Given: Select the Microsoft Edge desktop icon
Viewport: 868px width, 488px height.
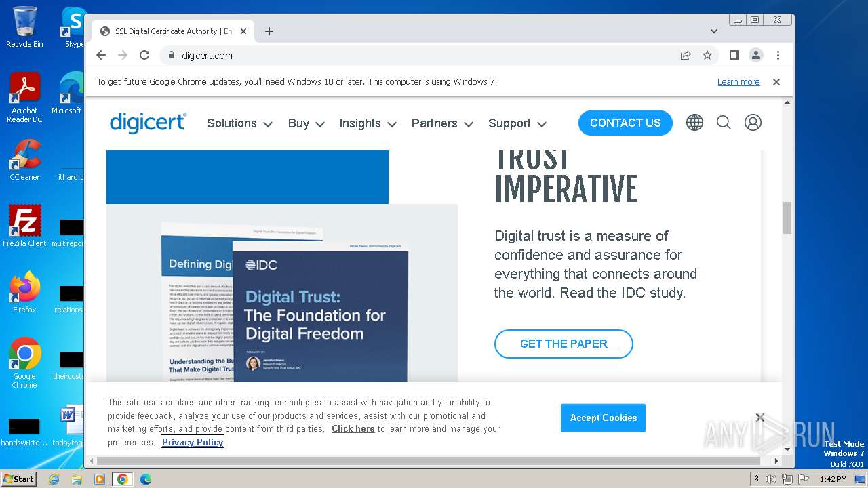Looking at the screenshot, I should coord(68,94).
